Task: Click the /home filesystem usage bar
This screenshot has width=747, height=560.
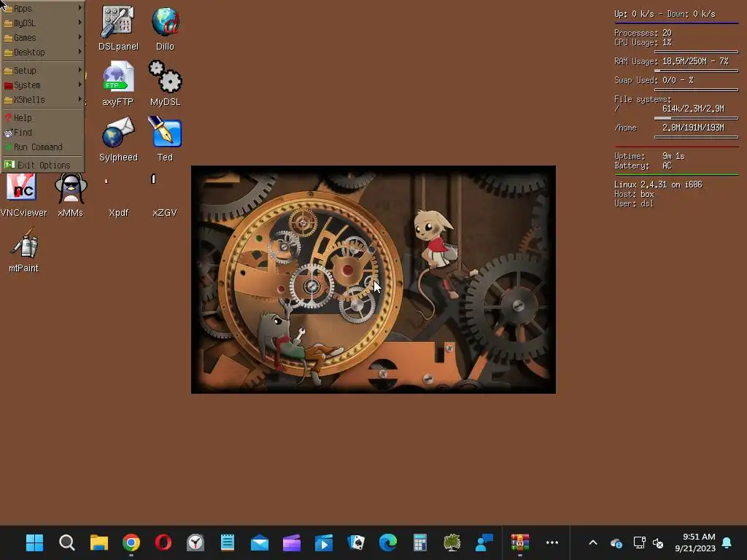Action: click(x=696, y=137)
